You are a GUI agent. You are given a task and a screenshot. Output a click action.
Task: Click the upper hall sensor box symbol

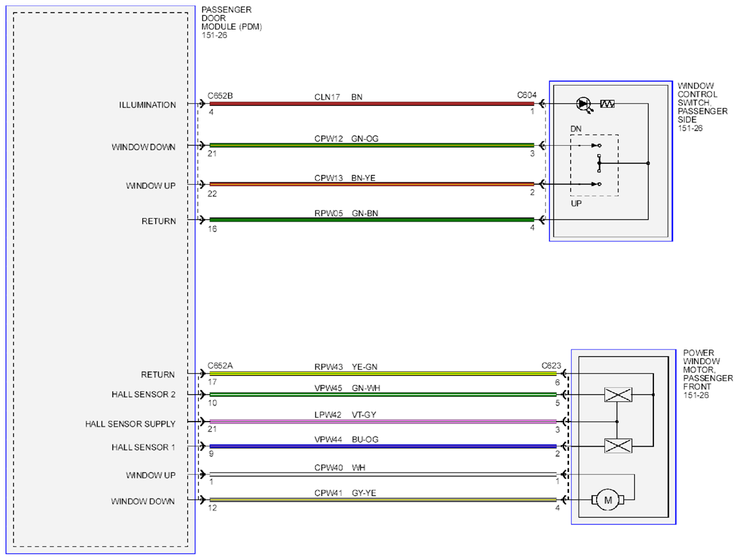[x=617, y=395]
